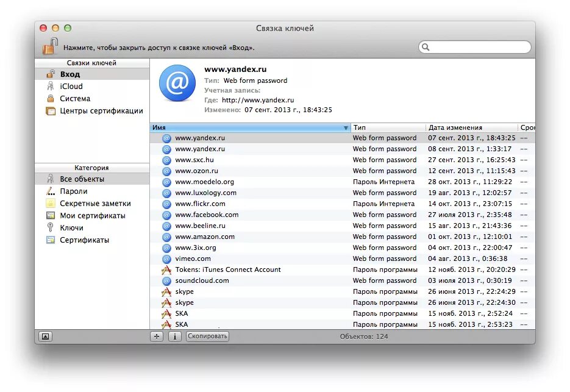570x392 pixels.
Task: Click date 28 окт. 2013 г., 11:29:22
Action: click(470, 182)
